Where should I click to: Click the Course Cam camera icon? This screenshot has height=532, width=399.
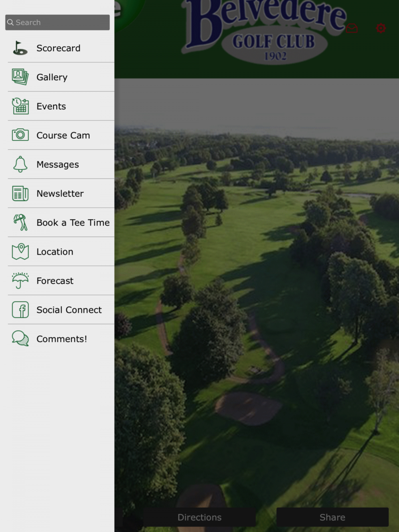pyautogui.click(x=20, y=135)
